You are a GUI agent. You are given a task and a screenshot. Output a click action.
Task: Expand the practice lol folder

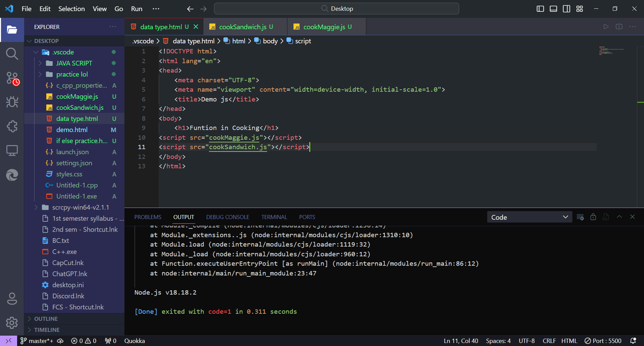click(x=74, y=74)
